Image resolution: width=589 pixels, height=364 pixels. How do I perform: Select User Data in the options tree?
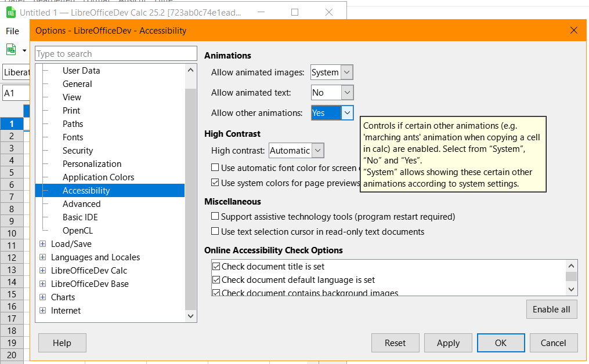tap(81, 71)
